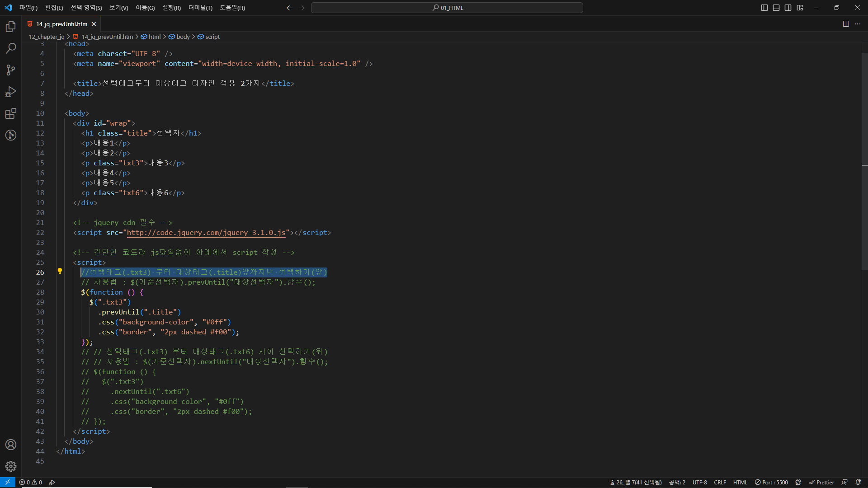Image resolution: width=868 pixels, height=488 pixels.
Task: Open Source Control view
Action: pos(11,70)
